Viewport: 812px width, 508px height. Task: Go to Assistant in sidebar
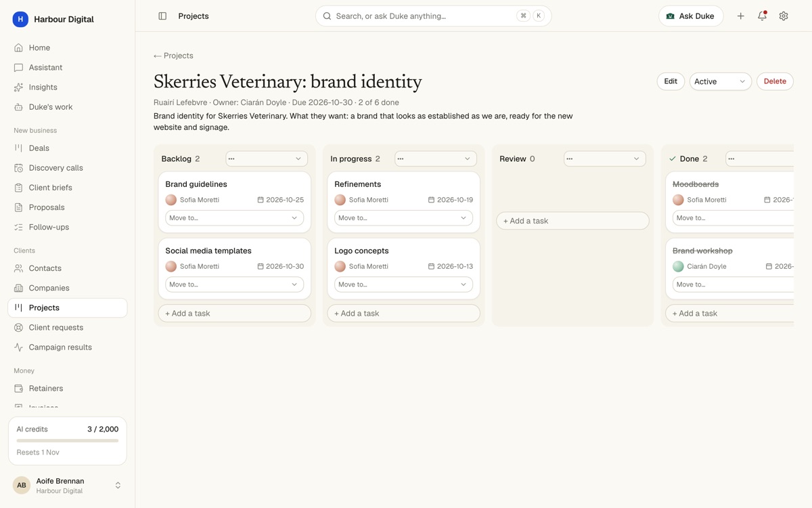[68, 68]
